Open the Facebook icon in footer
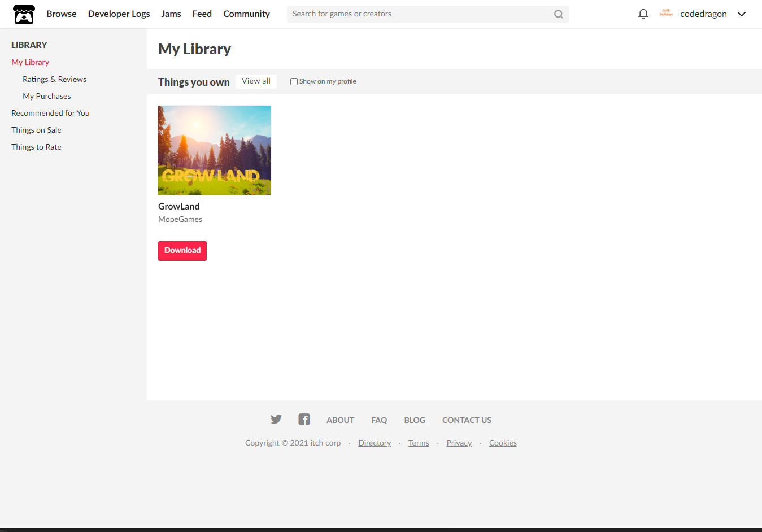This screenshot has height=532, width=762. [304, 419]
